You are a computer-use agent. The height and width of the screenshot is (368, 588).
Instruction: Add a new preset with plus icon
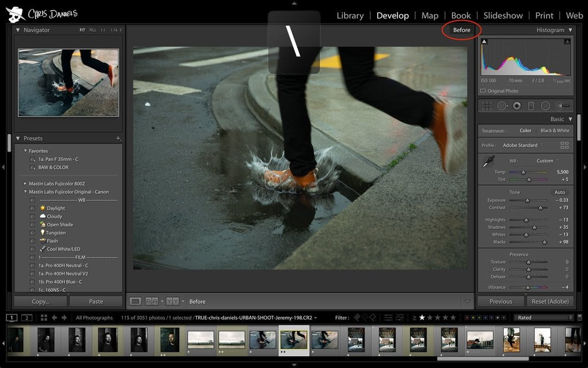click(118, 139)
